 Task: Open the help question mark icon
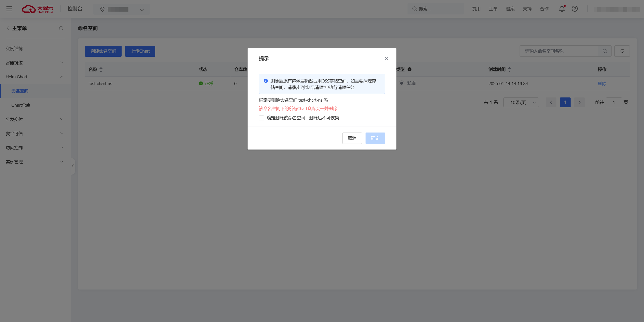574,9
